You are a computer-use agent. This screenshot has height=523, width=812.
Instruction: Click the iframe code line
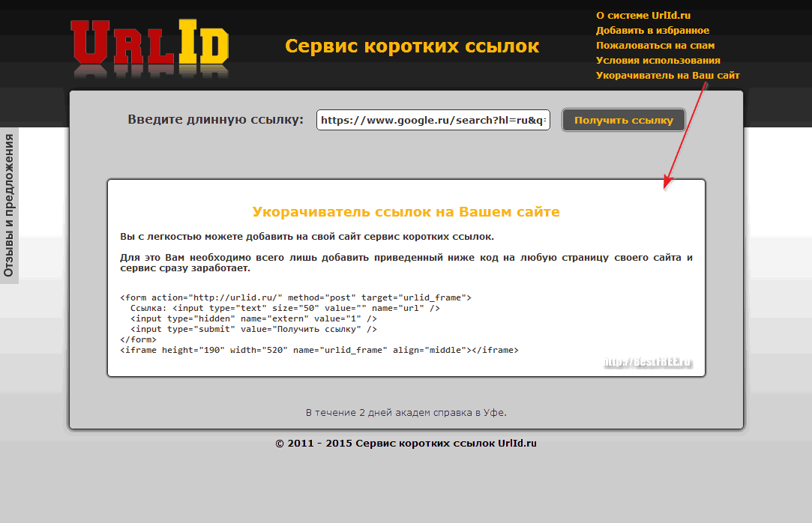(319, 350)
